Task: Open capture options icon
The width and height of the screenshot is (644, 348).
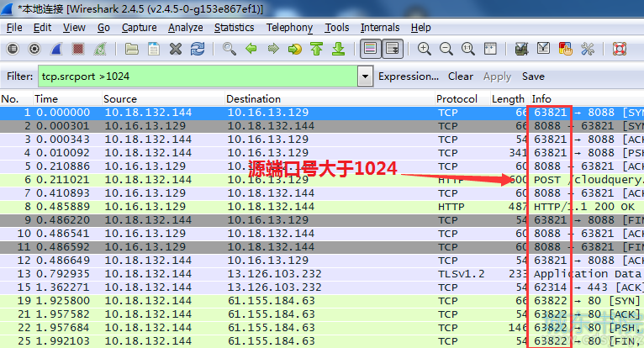Action: [x=34, y=50]
